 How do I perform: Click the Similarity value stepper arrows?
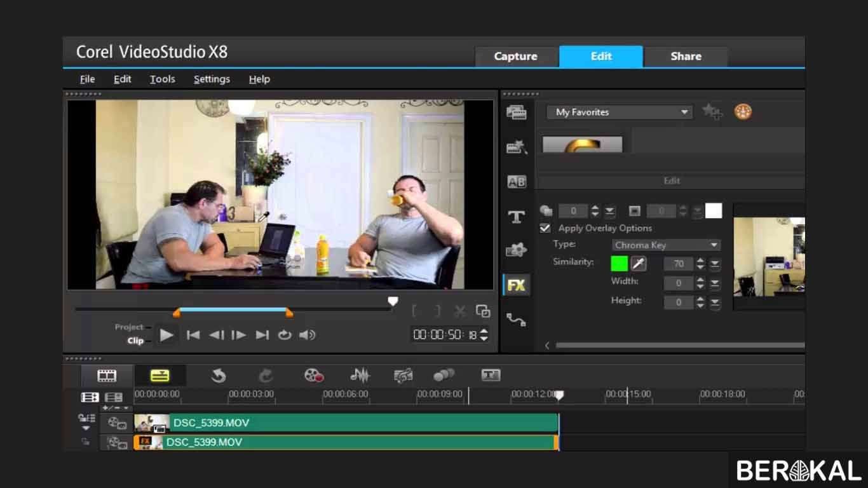click(x=700, y=264)
